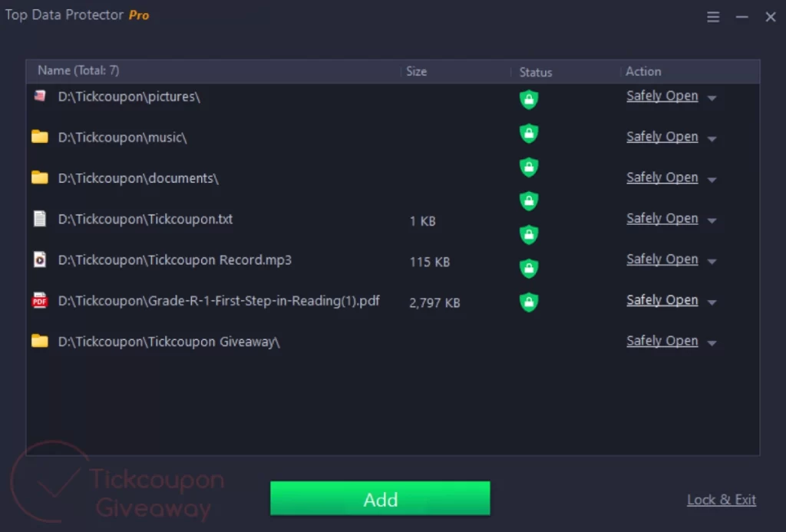
Task: Click the pictures folder icon
Action: point(40,97)
